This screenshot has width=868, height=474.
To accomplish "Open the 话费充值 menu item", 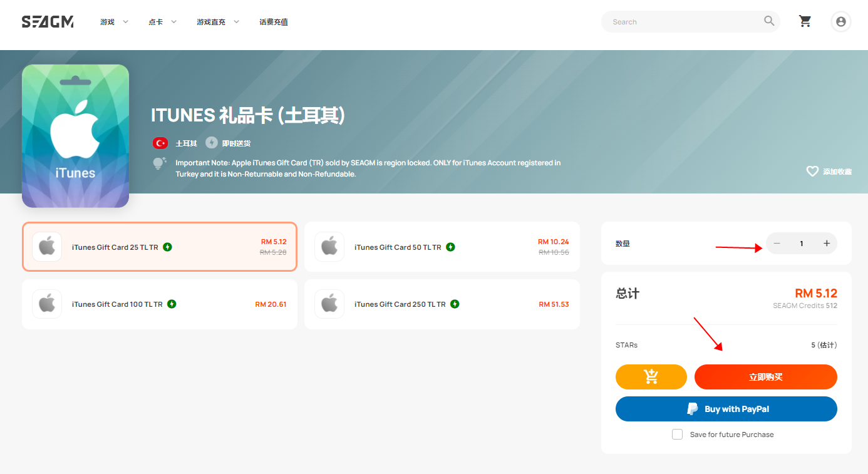I will point(274,22).
